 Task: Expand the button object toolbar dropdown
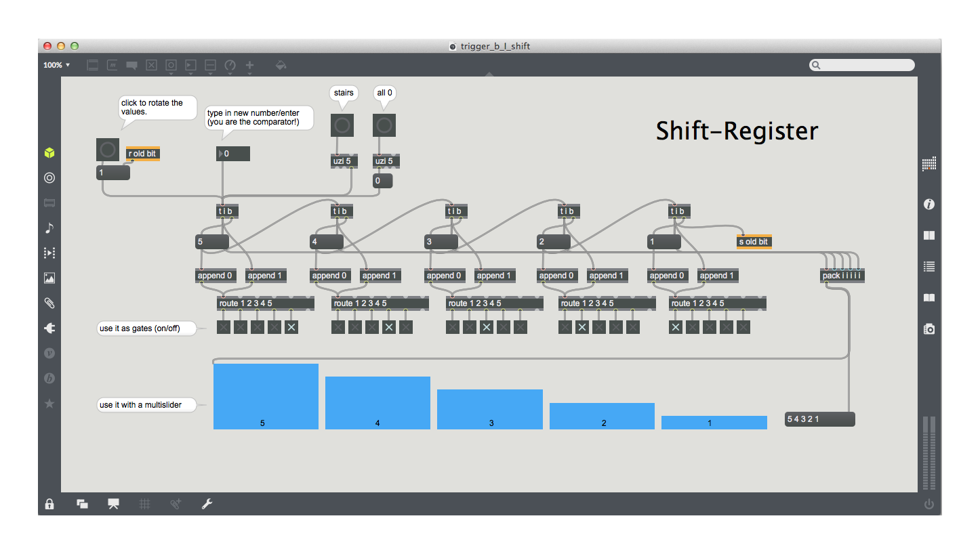pos(171,66)
